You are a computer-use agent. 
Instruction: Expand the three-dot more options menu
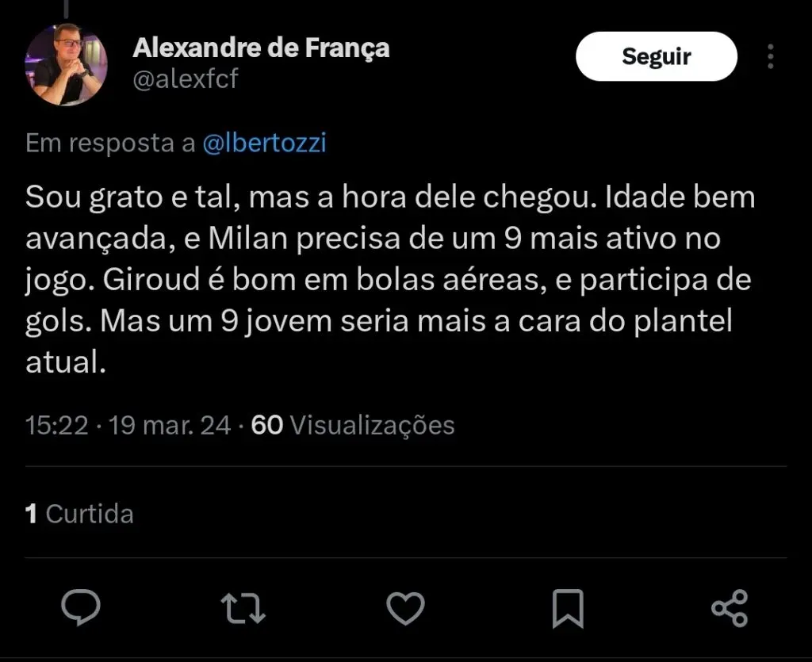coord(771,56)
